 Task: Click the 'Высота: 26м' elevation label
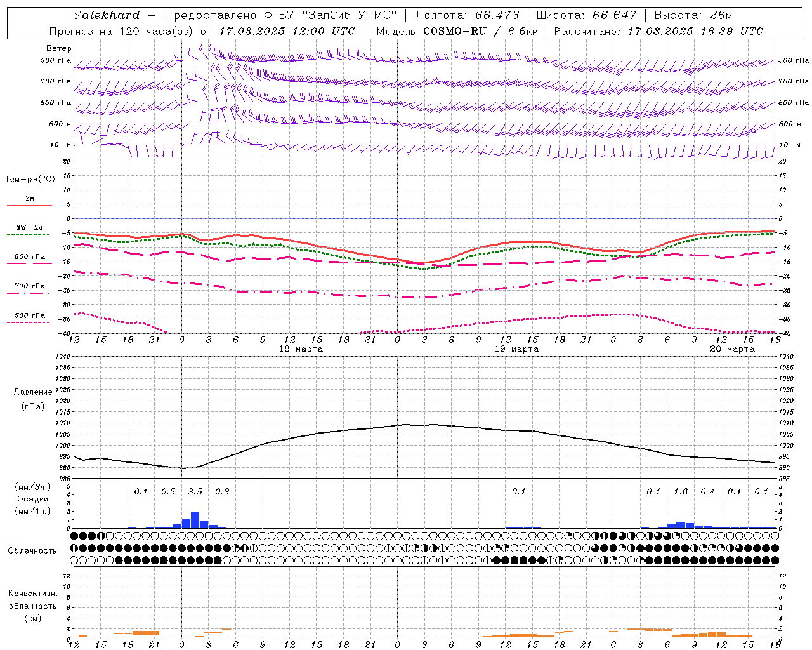point(693,15)
